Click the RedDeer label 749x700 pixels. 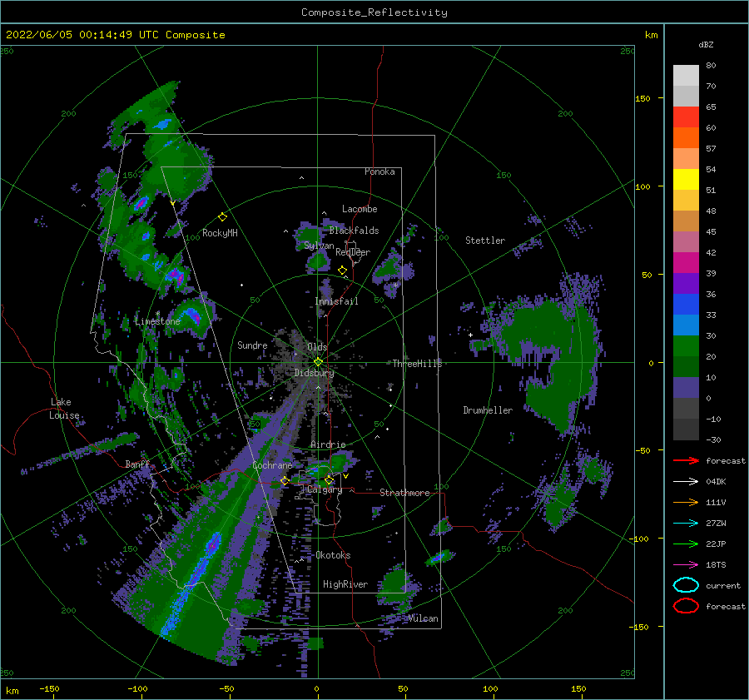pyautogui.click(x=353, y=252)
